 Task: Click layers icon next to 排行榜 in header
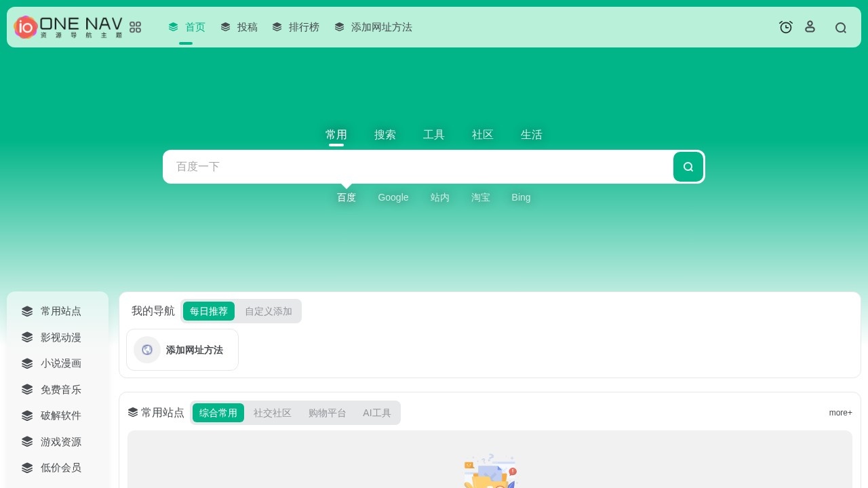[277, 27]
